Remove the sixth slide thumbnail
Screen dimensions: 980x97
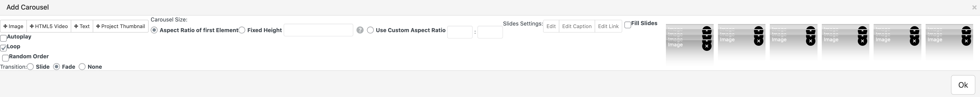(966, 41)
